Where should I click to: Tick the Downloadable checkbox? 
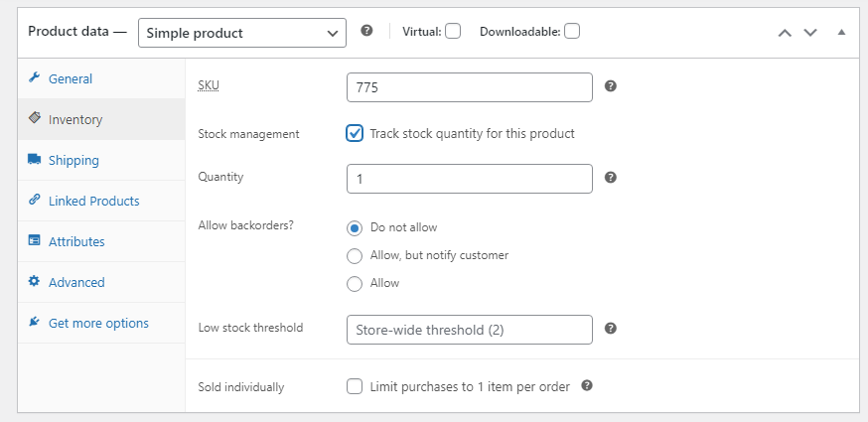point(572,31)
